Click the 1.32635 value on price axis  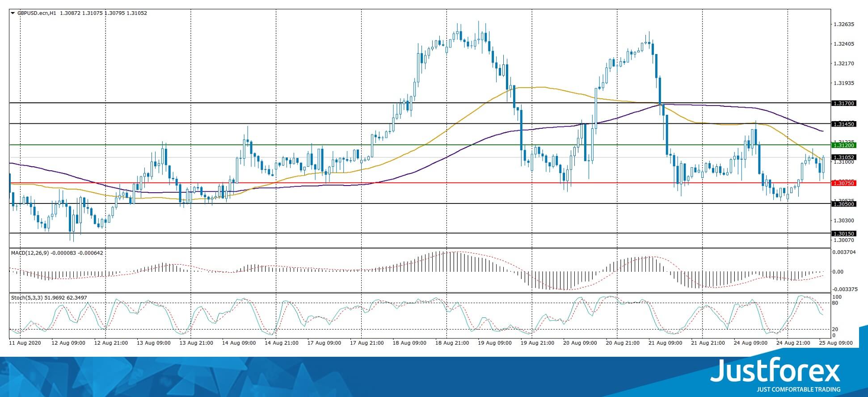pos(844,24)
